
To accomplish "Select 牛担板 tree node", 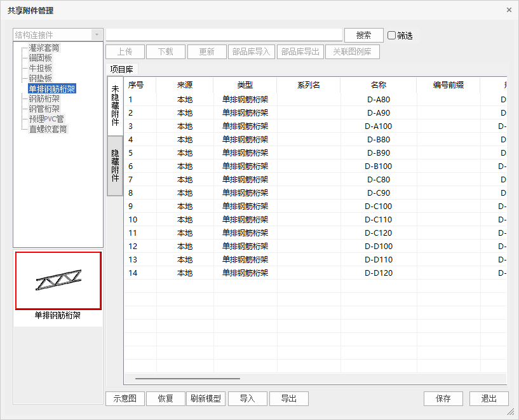I will click(x=40, y=68).
